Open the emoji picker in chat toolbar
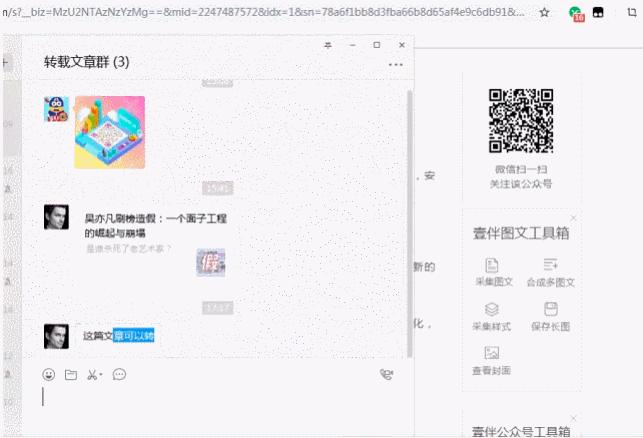This screenshot has height=438, width=643. click(48, 374)
